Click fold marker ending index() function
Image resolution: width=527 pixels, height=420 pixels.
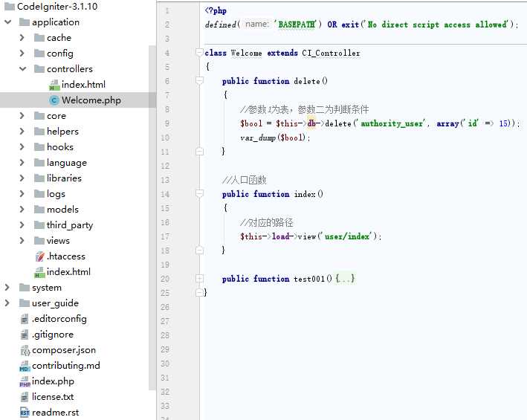click(x=199, y=250)
